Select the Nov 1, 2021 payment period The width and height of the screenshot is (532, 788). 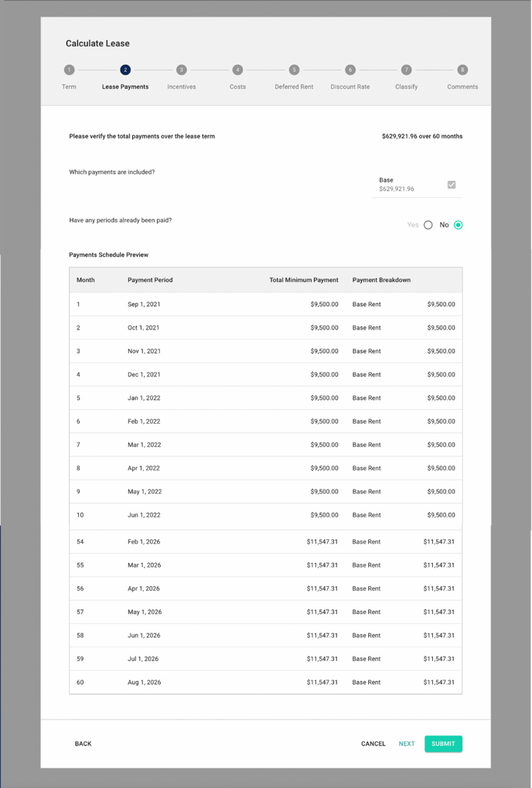[x=144, y=351]
